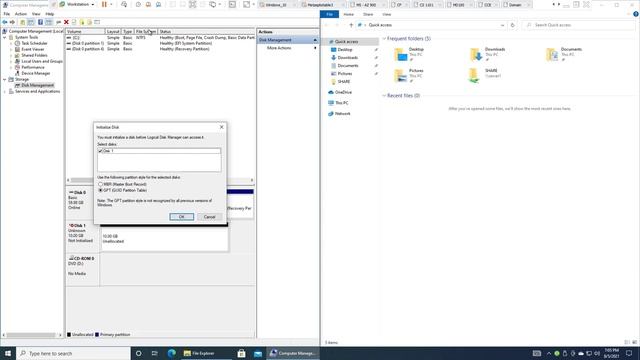Select Downloads in the navigation pane
Screen dimensions: 640x360
[348, 58]
